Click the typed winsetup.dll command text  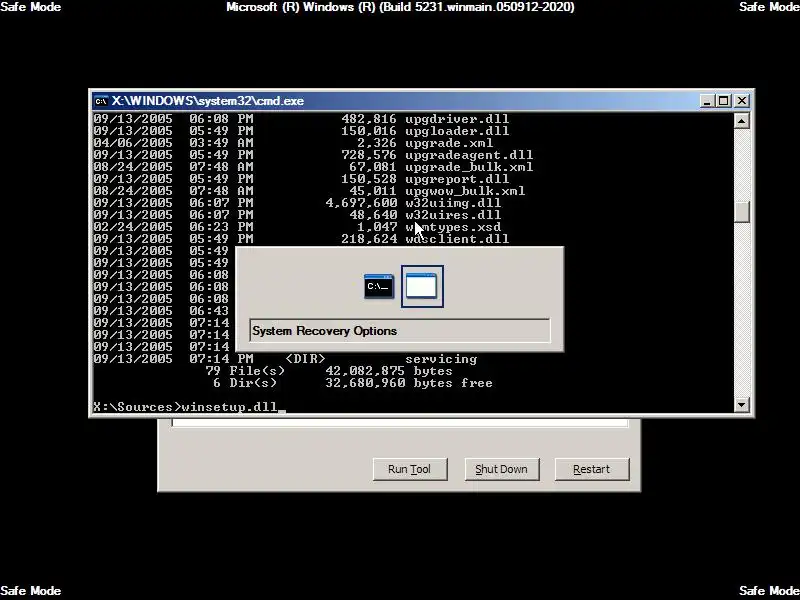point(229,407)
